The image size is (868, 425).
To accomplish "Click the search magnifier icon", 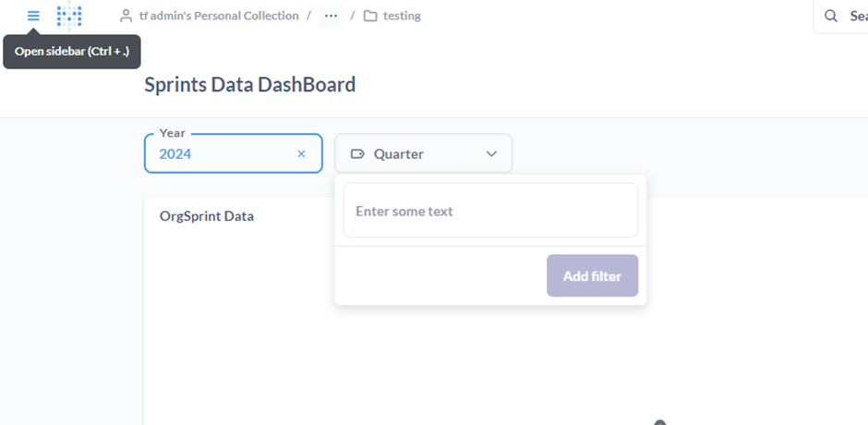I will 830,16.
